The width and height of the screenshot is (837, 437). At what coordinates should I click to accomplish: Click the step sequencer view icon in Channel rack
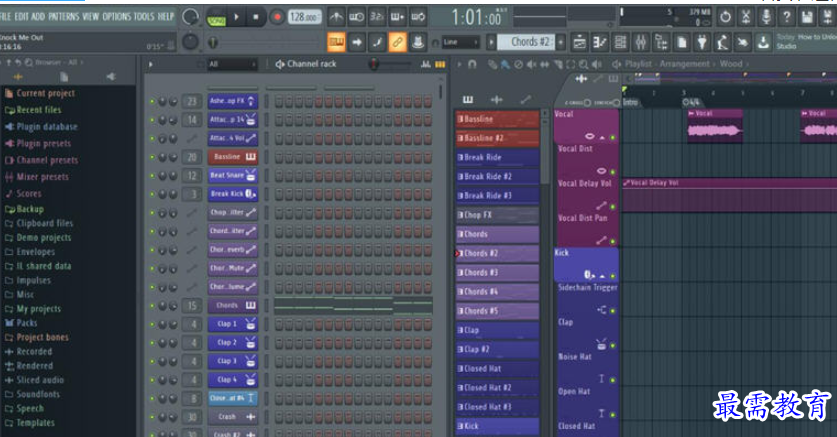(x=440, y=65)
